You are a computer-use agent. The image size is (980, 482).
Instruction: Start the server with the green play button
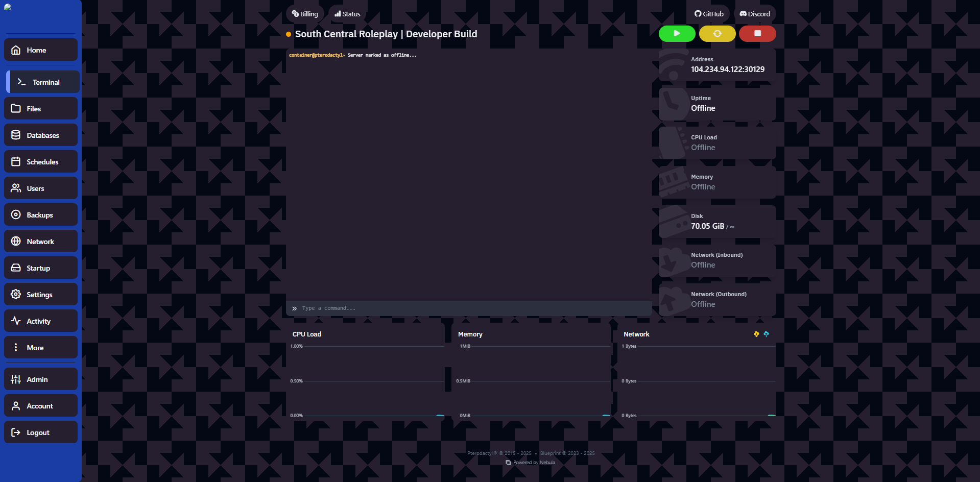click(x=677, y=34)
